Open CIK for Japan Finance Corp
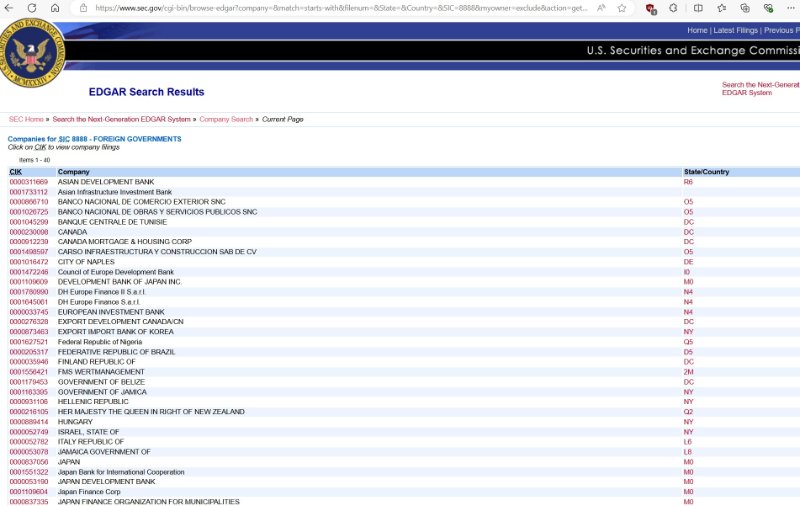 (x=29, y=492)
